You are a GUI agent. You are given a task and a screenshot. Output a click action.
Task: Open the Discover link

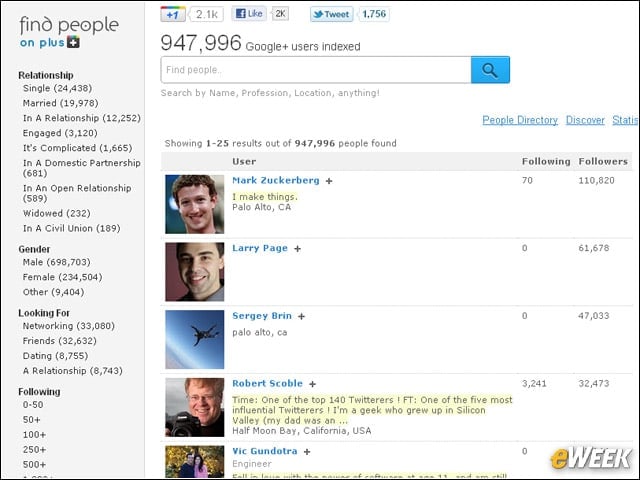[585, 120]
